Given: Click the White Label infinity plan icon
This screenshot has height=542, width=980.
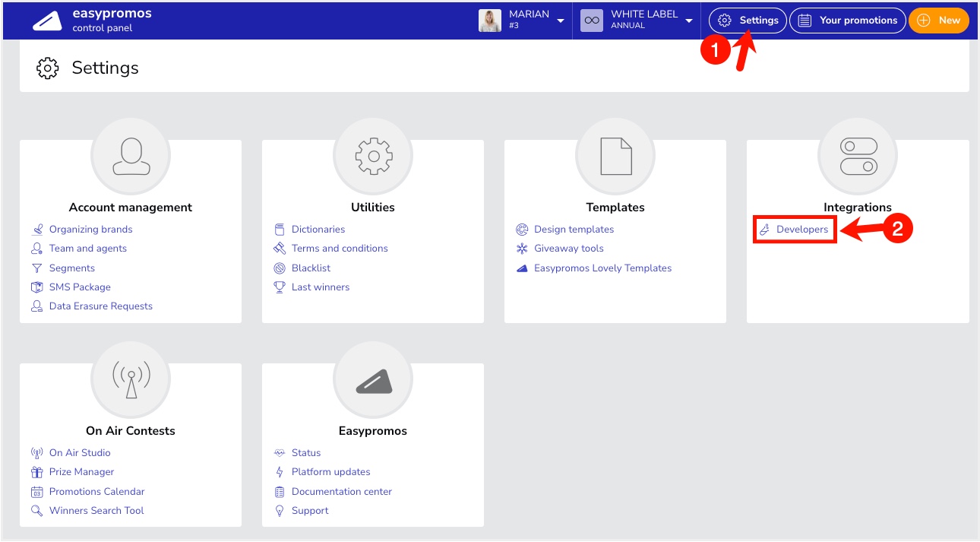Looking at the screenshot, I should [x=592, y=21].
